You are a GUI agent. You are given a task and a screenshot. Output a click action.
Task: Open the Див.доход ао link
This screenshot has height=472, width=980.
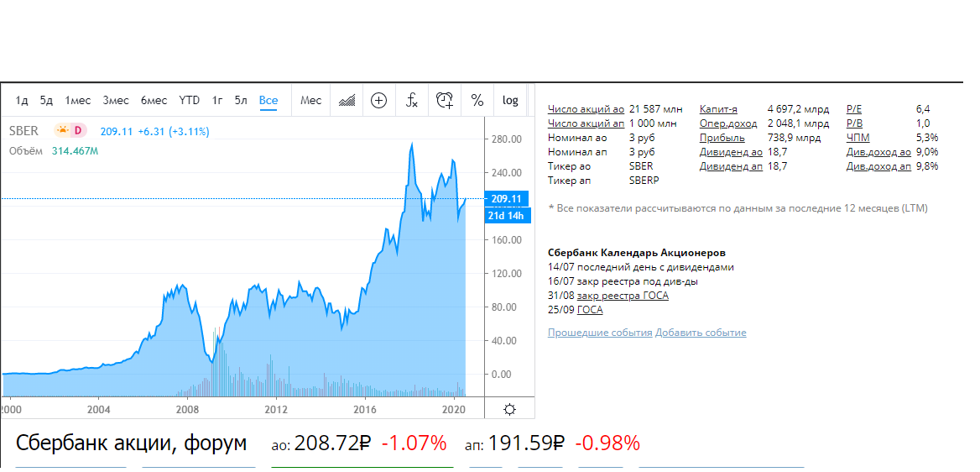pos(878,152)
